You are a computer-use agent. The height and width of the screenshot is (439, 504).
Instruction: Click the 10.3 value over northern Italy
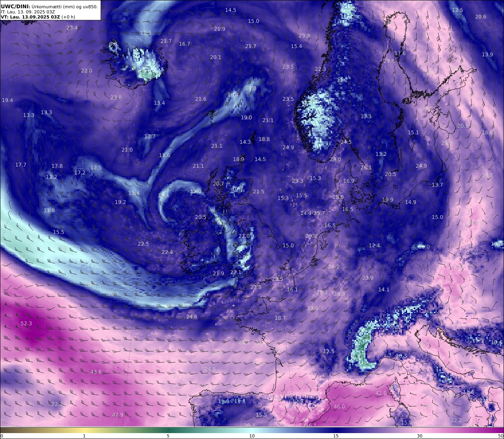(401, 356)
